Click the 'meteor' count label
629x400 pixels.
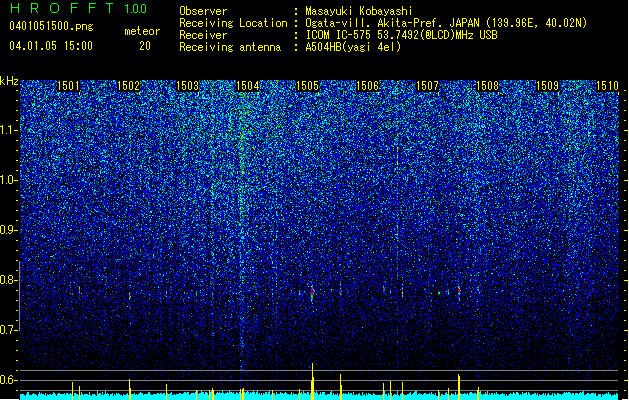pyautogui.click(x=142, y=31)
